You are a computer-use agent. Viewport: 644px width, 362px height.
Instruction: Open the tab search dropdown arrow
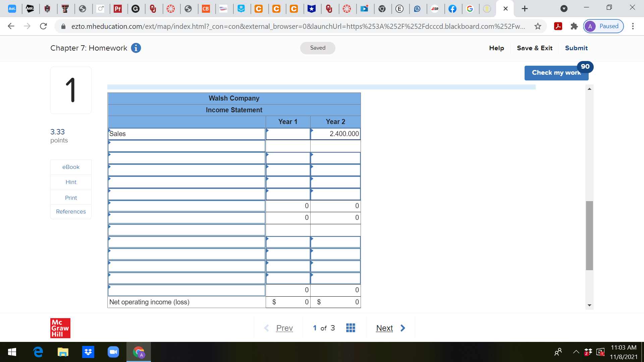(564, 9)
